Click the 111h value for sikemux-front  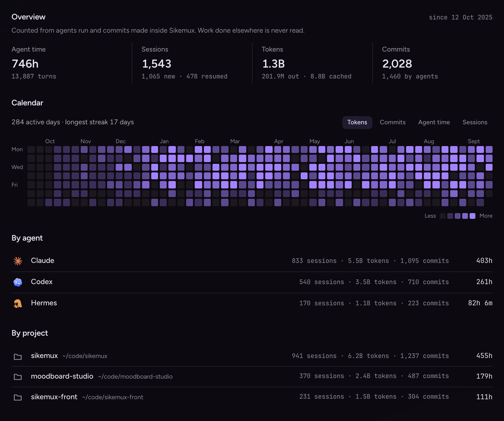coord(484,397)
